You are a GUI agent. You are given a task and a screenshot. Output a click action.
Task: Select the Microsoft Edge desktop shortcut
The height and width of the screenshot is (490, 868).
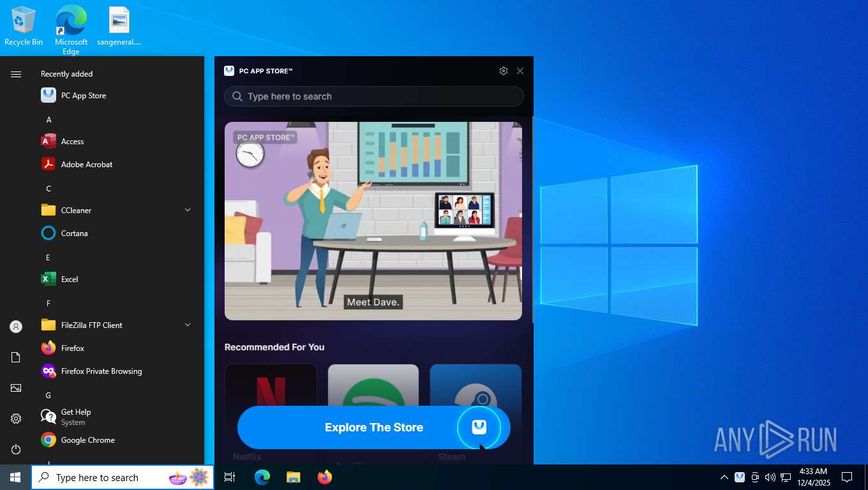point(71,30)
